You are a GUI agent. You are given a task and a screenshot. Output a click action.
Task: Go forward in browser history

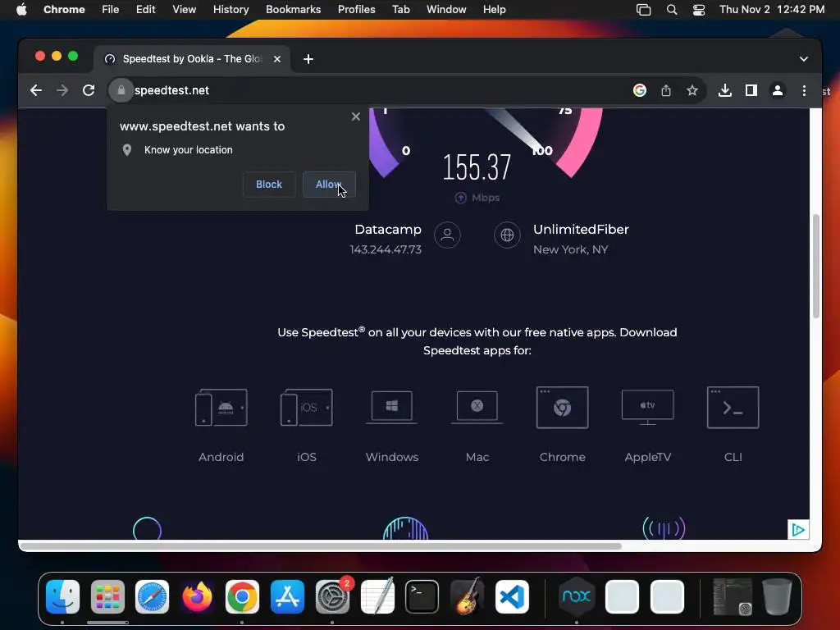pyautogui.click(x=62, y=90)
